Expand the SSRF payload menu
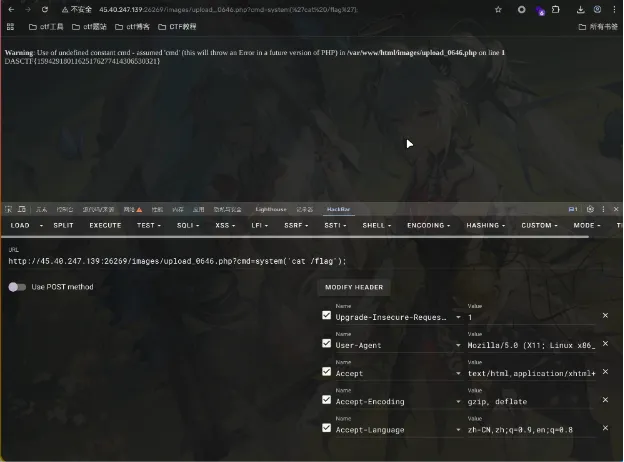 296,225
